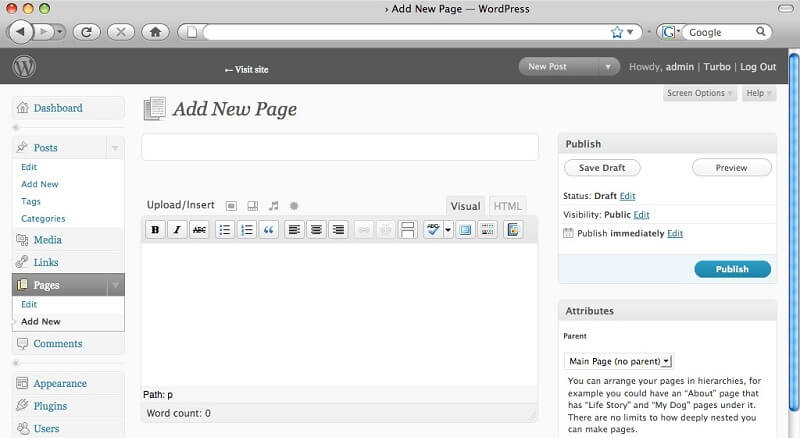Collapse the Pages menu arrow

pyautogui.click(x=116, y=285)
